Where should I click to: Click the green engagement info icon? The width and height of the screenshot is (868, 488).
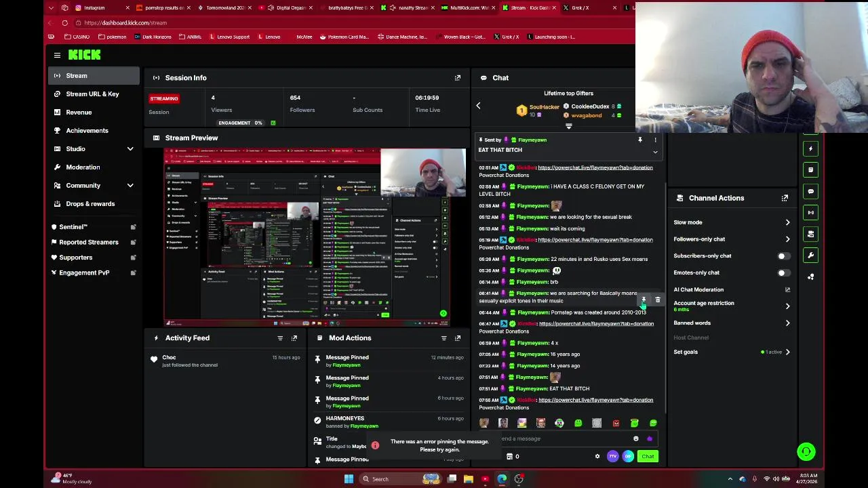(x=273, y=123)
